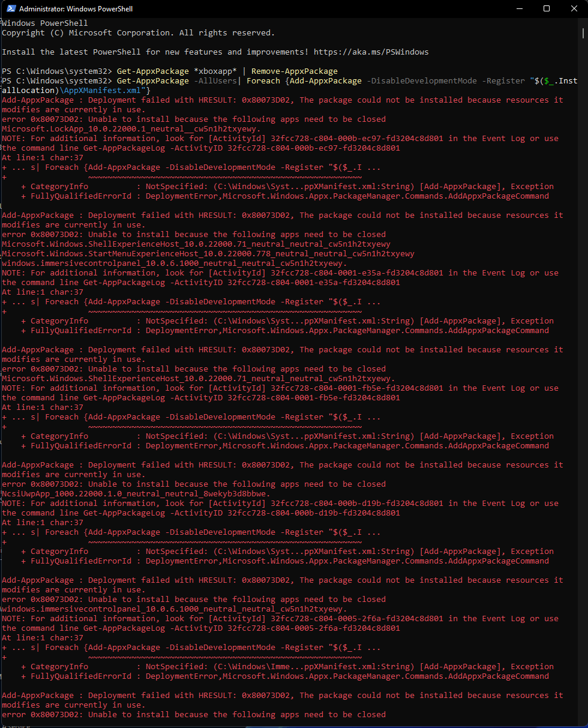Click the NcsiUwpApp_1000.22000.1.0 package name
Image resolution: width=588 pixels, height=728 pixels.
136,493
